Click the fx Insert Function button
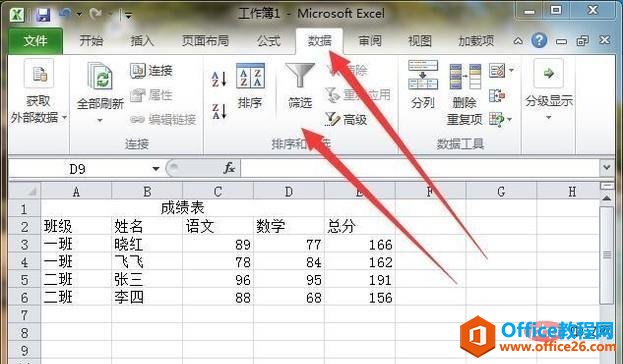The height and width of the screenshot is (364, 623). (229, 168)
